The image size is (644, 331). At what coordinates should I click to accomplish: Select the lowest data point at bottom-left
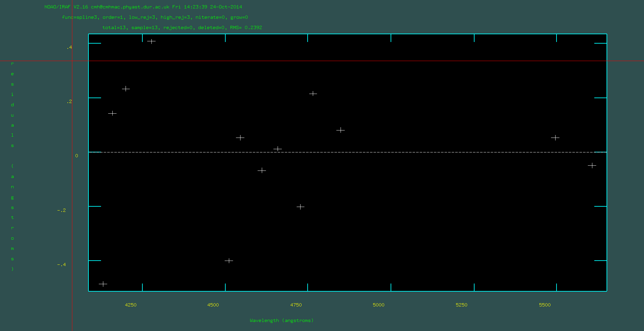(103, 284)
